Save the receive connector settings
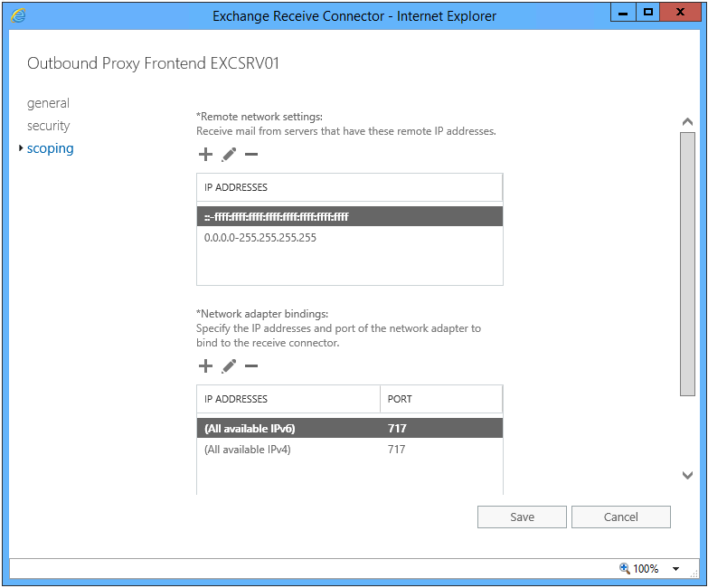The image size is (708, 588). tap(522, 517)
